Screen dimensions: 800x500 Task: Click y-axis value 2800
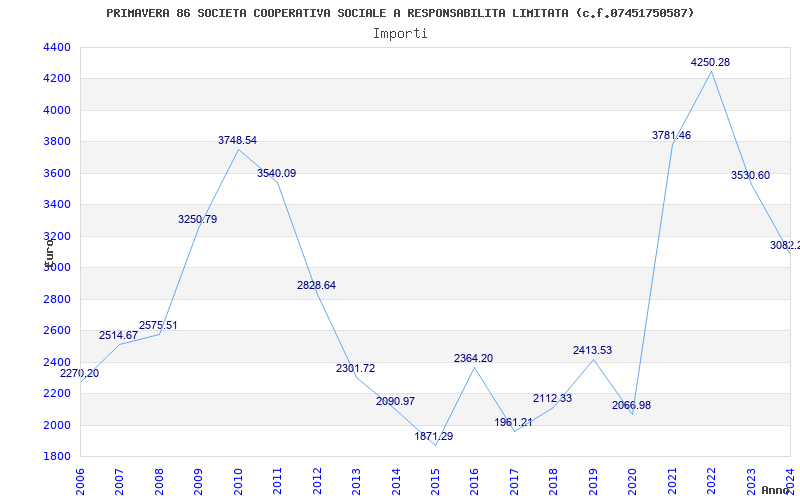[x=57, y=299]
